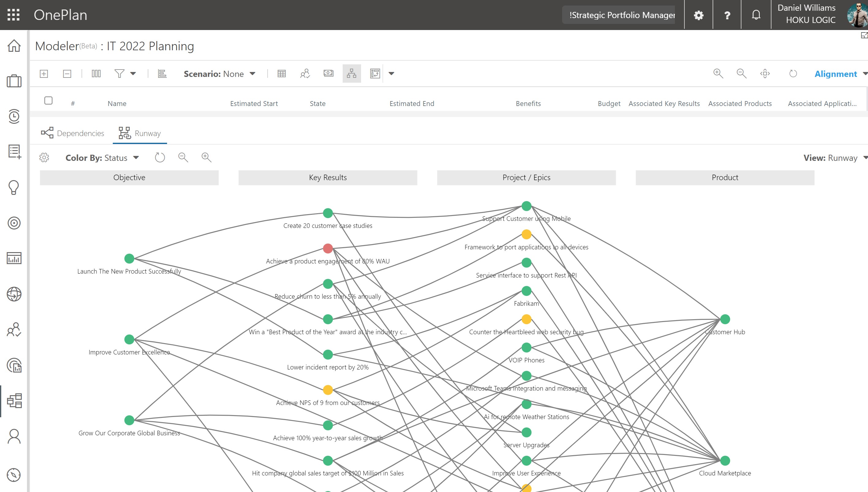The width and height of the screenshot is (868, 492).
Task: Open the Alignment dropdown
Action: (841, 74)
